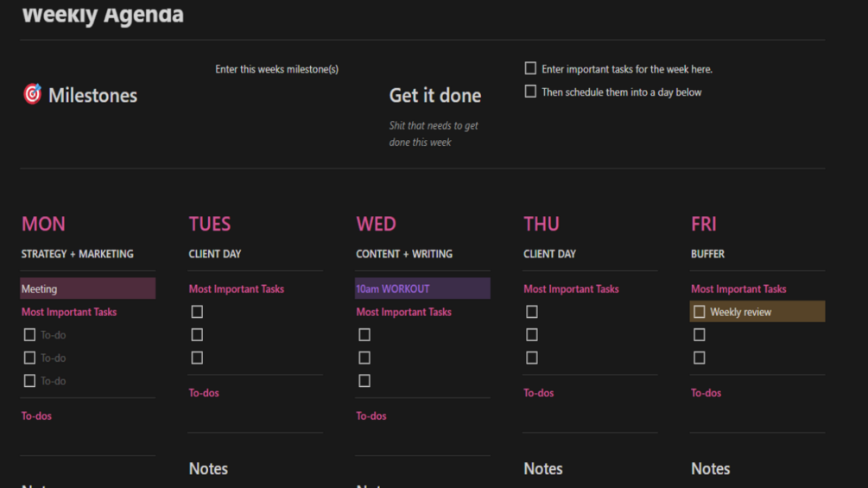Check the Weekly review checkbox under Friday
Screen dimensions: 868x488
coord(700,312)
